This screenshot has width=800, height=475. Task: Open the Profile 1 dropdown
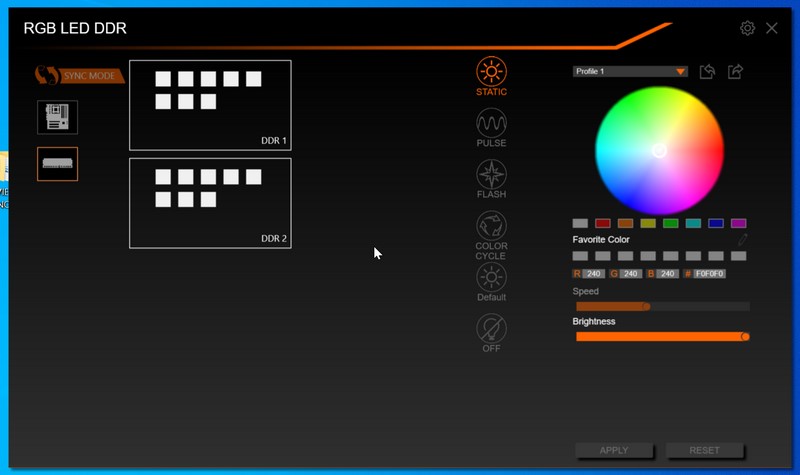click(x=630, y=71)
